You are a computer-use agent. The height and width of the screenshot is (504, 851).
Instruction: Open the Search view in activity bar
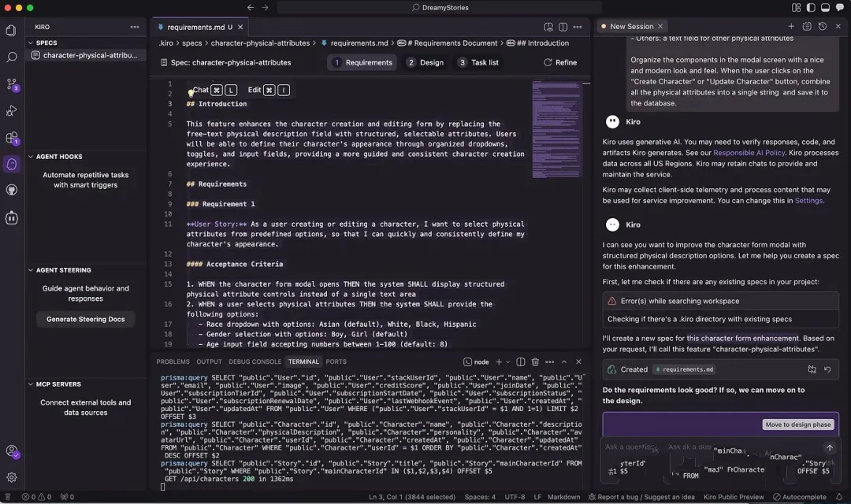(x=11, y=57)
